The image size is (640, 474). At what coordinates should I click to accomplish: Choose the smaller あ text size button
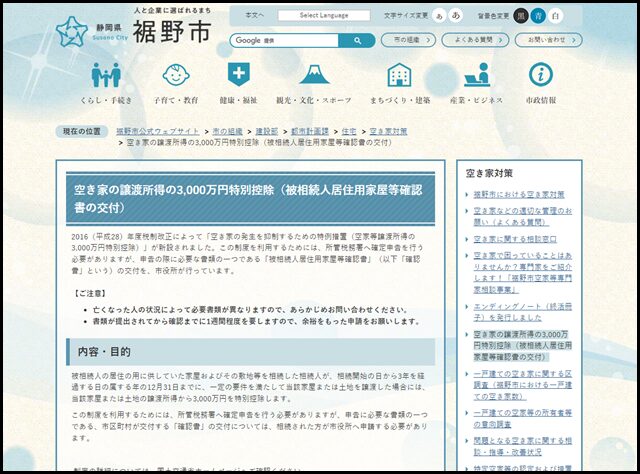[x=439, y=16]
